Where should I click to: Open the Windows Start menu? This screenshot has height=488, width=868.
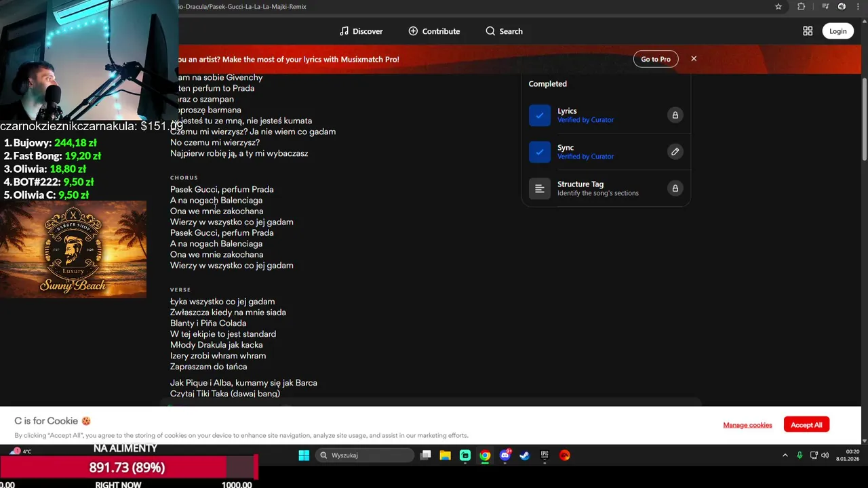pyautogui.click(x=304, y=455)
